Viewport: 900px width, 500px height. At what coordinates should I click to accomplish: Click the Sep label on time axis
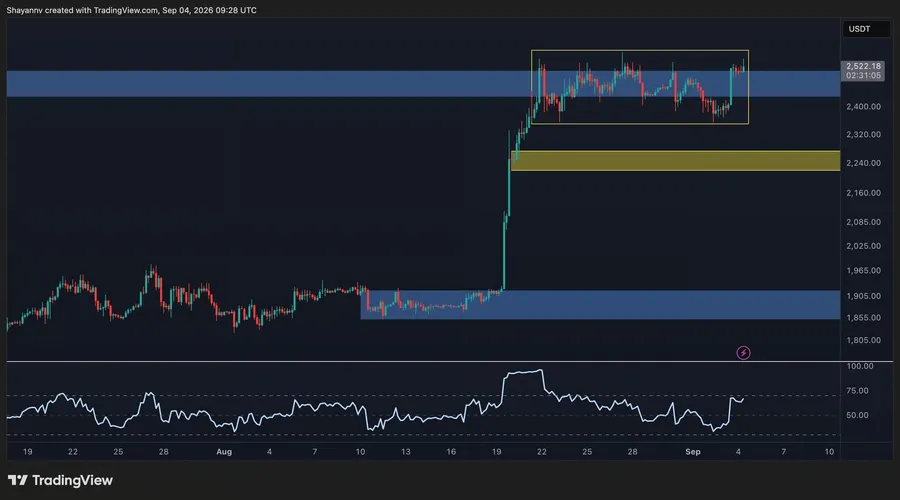point(693,452)
